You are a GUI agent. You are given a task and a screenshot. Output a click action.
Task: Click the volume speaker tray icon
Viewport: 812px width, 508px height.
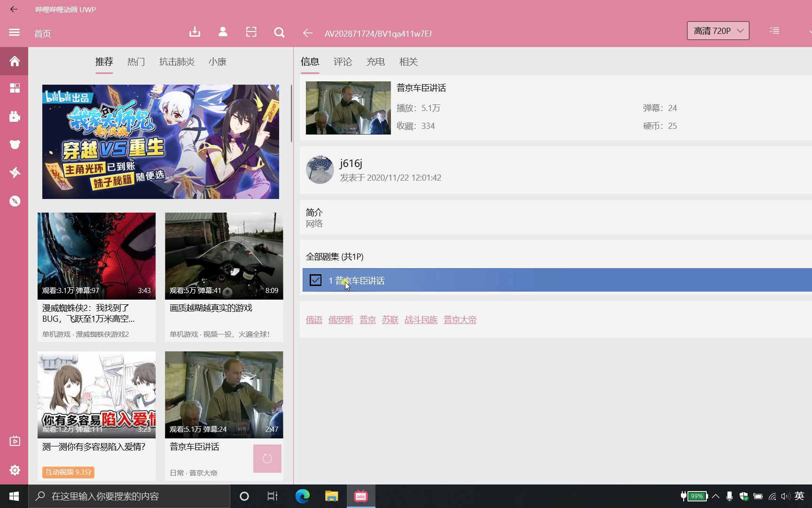[785, 496]
